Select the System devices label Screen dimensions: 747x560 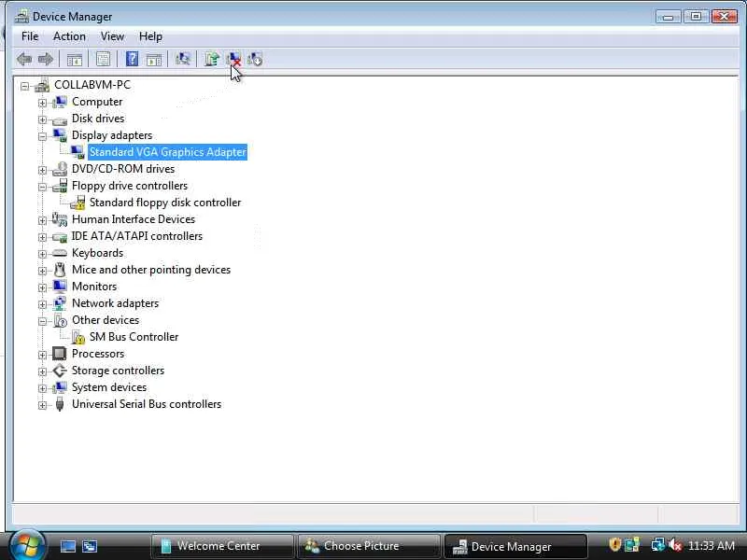pyautogui.click(x=109, y=387)
